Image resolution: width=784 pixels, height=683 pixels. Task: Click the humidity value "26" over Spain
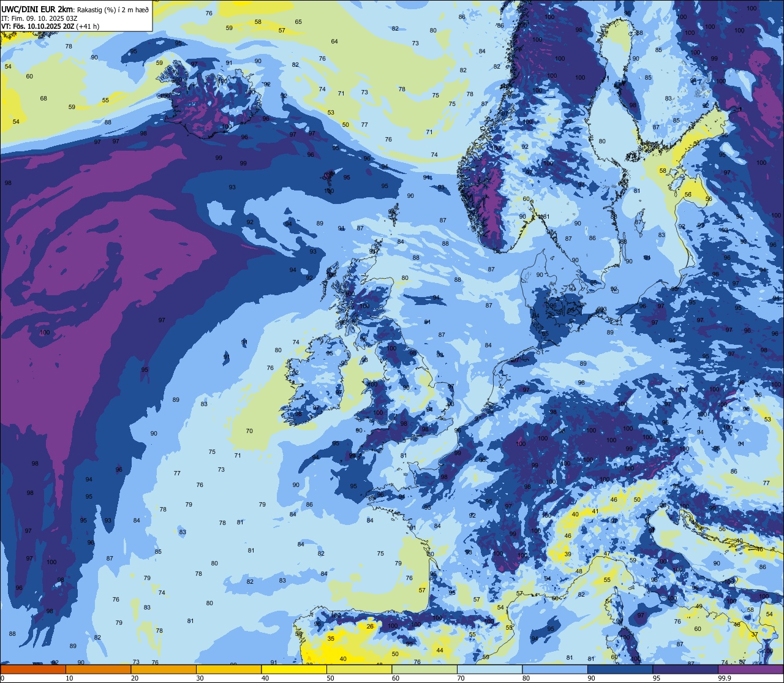coord(370,627)
